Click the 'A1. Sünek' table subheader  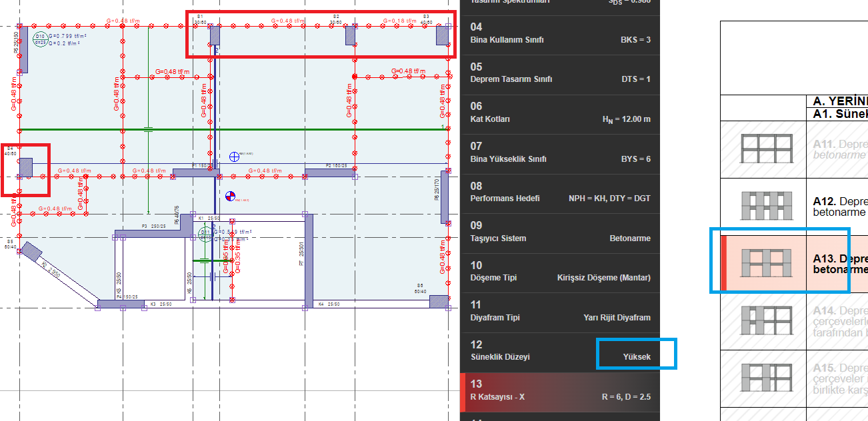click(x=841, y=114)
